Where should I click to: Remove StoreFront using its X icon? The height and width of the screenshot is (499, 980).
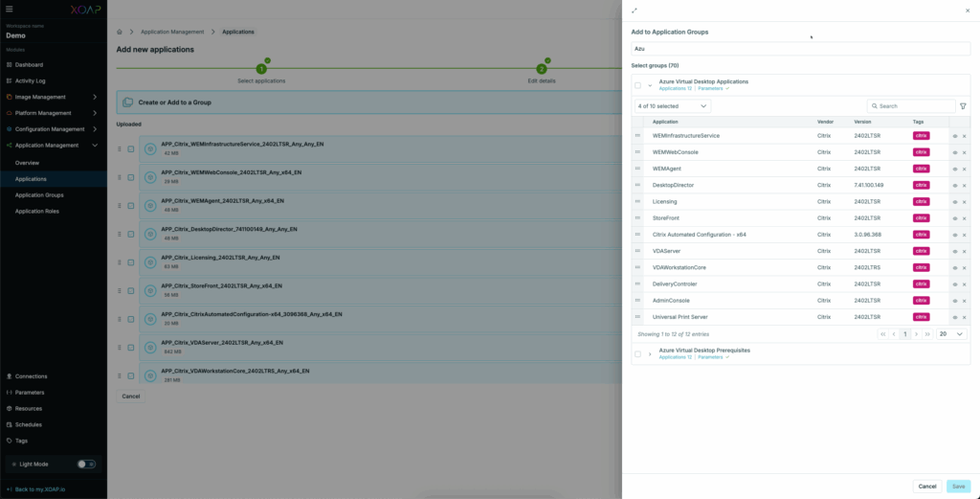(964, 218)
